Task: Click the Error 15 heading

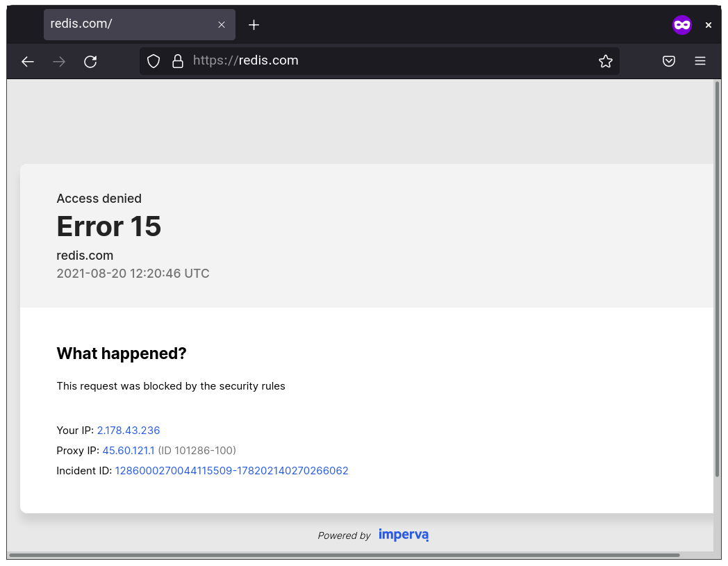Action: point(108,226)
